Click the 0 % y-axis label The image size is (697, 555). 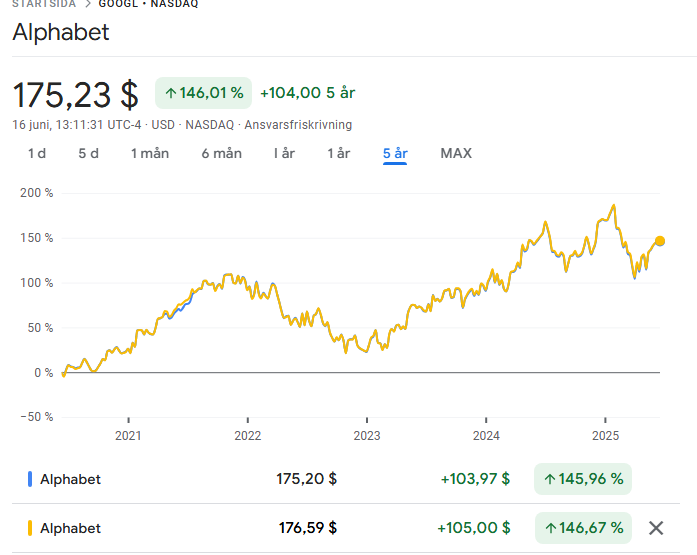tap(44, 373)
